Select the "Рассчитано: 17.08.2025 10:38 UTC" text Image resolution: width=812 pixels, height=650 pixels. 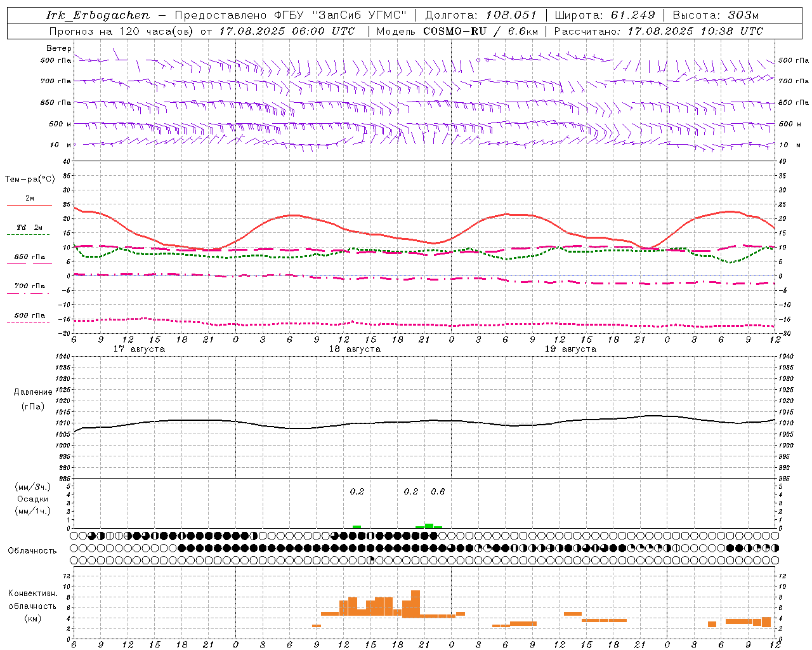point(658,31)
